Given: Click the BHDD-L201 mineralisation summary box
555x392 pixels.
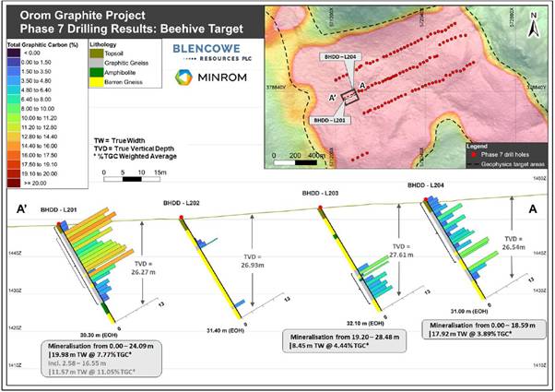Looking at the screenshot, I should tap(100, 358).
